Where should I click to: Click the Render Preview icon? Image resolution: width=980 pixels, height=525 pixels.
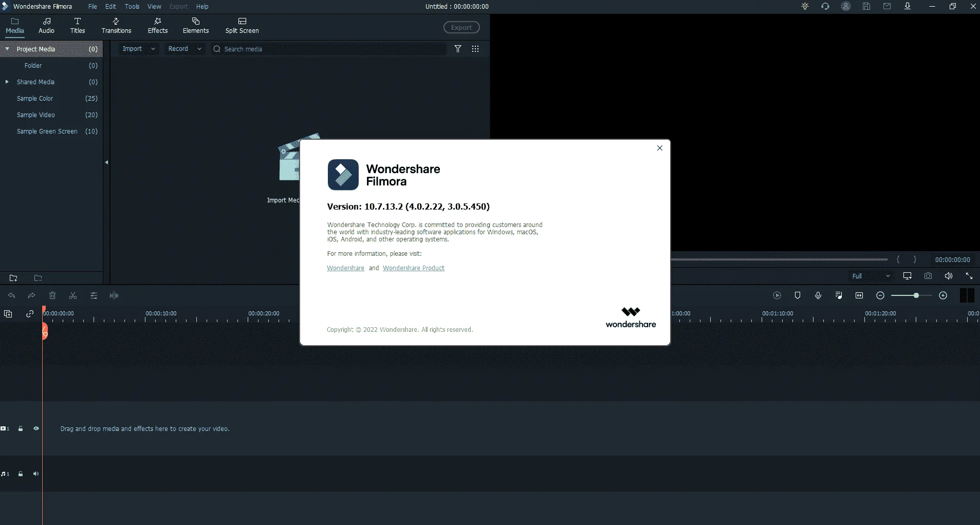coord(777,295)
